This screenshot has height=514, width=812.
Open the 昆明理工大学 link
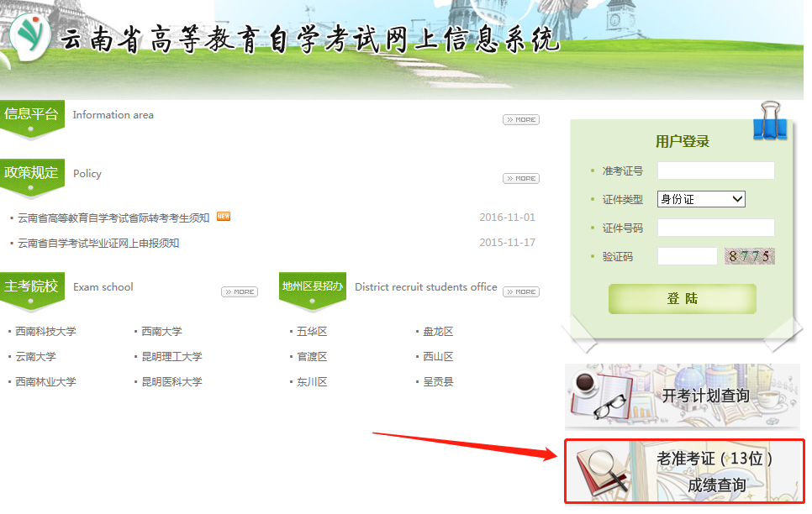pyautogui.click(x=172, y=357)
